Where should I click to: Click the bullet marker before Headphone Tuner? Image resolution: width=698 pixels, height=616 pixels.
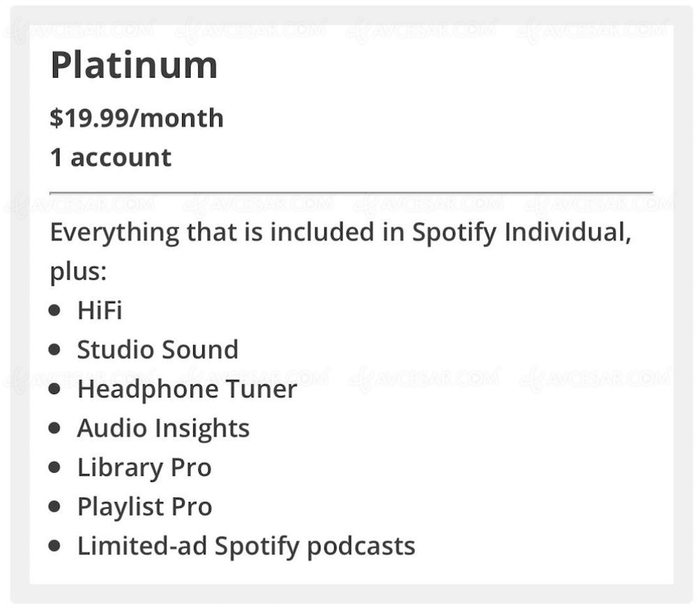coord(55,389)
